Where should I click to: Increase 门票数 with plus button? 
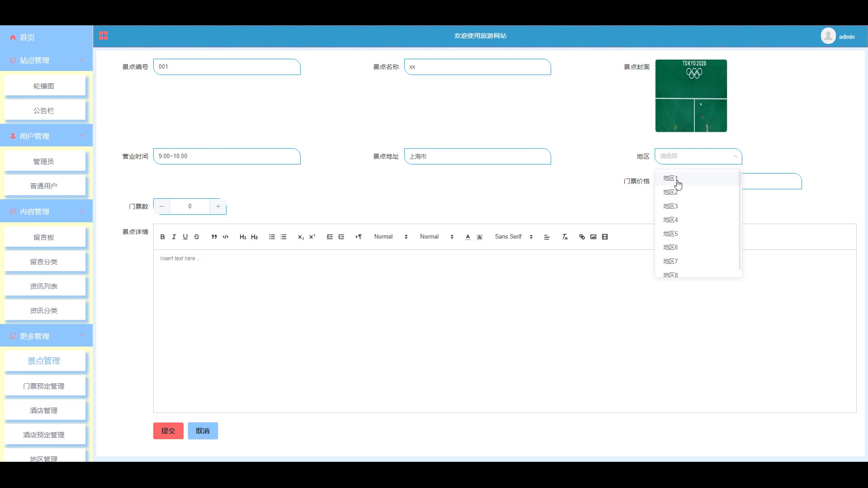[218, 206]
